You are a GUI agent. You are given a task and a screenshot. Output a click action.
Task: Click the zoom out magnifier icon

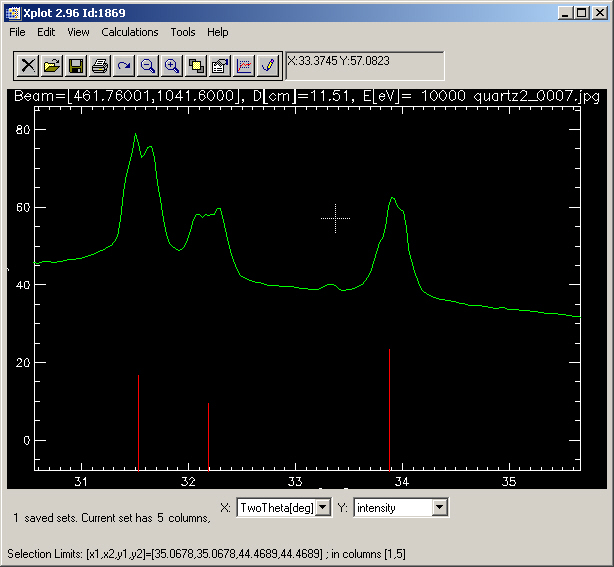point(148,66)
